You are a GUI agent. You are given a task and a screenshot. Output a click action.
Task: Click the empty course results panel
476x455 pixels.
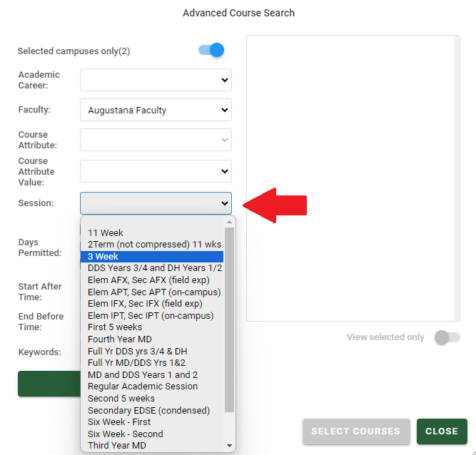tap(353, 178)
